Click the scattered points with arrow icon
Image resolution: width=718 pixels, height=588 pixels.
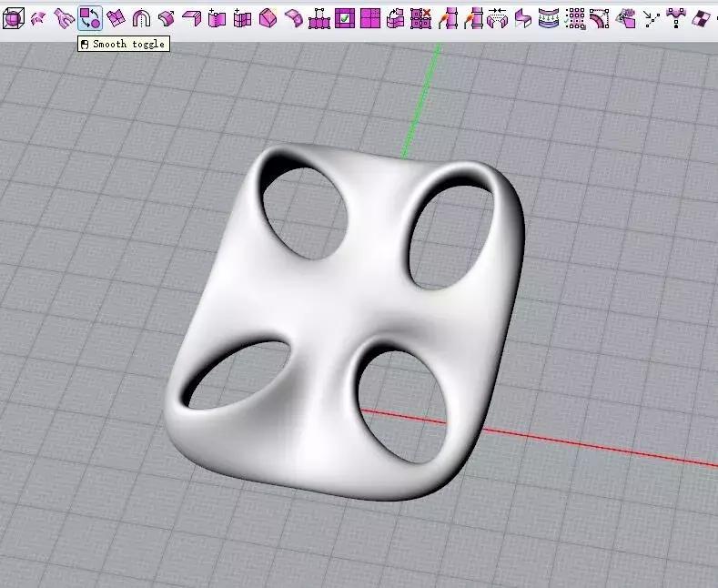tap(652, 17)
